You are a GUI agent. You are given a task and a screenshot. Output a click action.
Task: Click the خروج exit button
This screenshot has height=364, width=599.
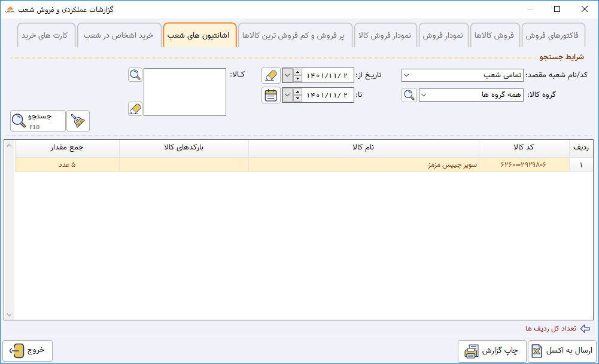28,351
